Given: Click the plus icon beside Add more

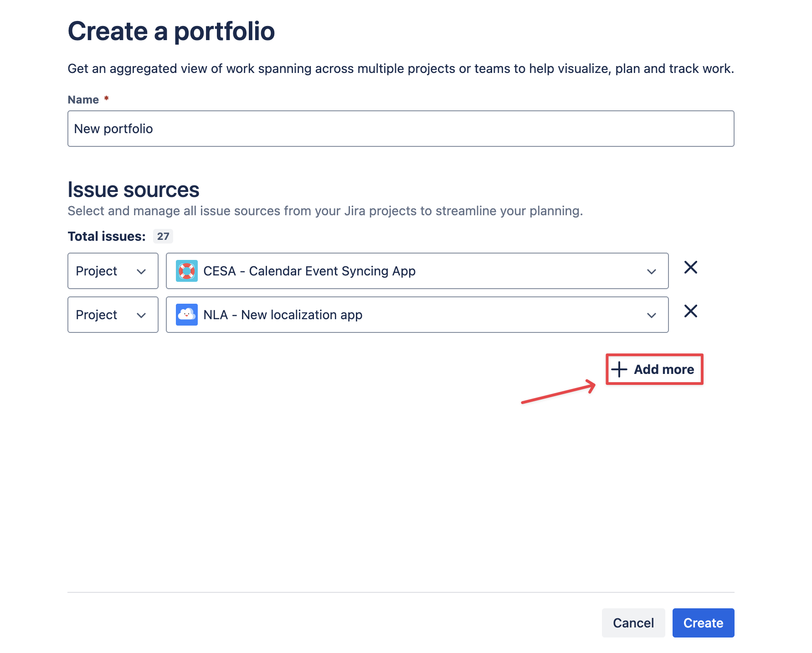Looking at the screenshot, I should pos(619,369).
